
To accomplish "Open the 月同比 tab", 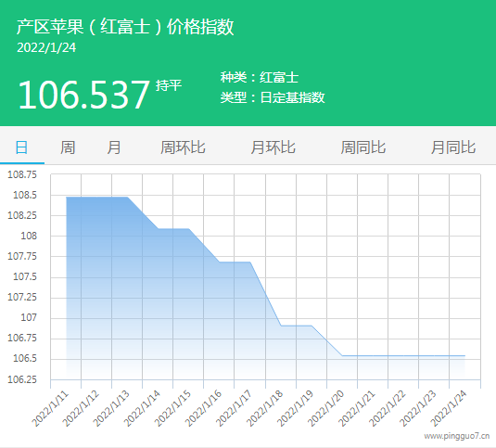I will pyautogui.click(x=453, y=147).
